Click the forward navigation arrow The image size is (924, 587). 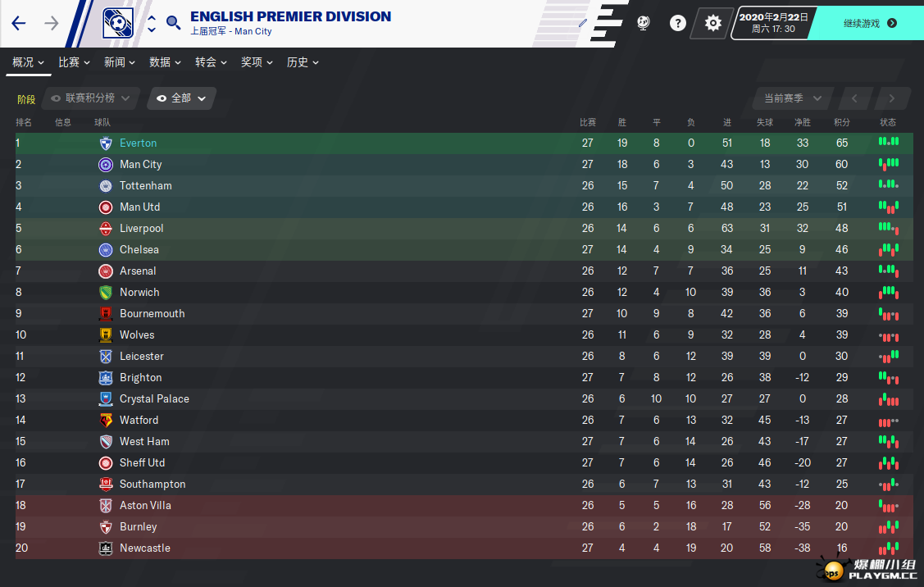[x=52, y=23]
